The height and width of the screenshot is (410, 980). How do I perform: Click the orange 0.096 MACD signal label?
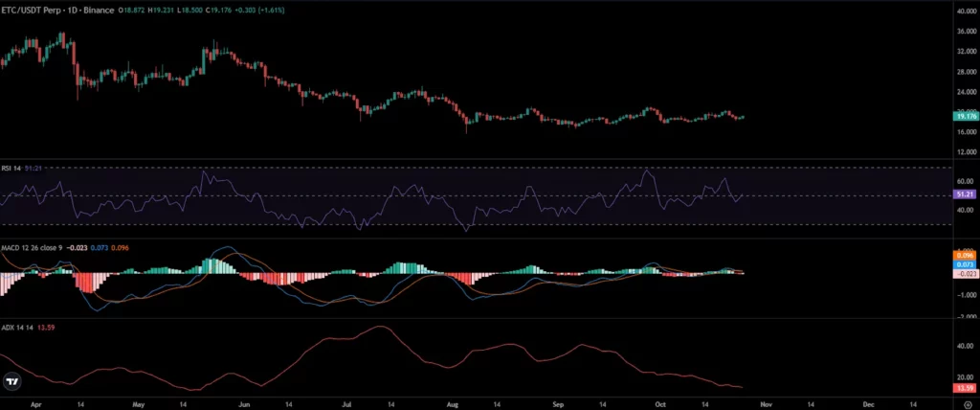[x=966, y=256]
